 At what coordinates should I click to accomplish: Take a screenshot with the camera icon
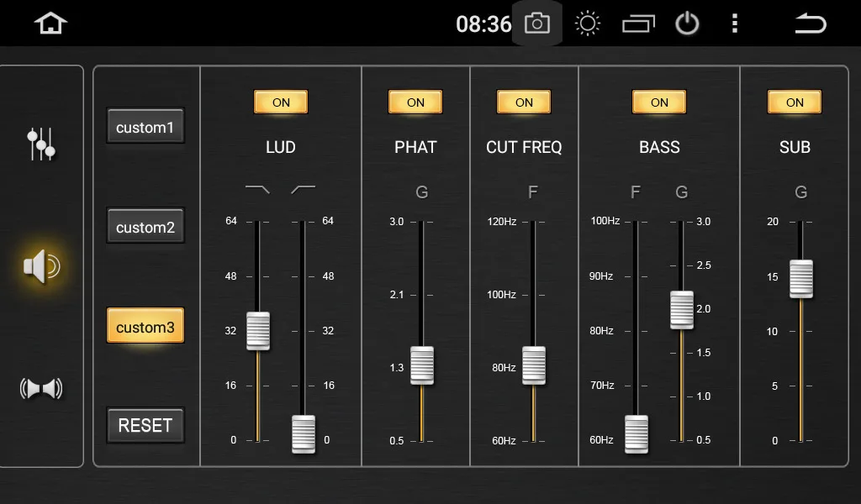[537, 24]
